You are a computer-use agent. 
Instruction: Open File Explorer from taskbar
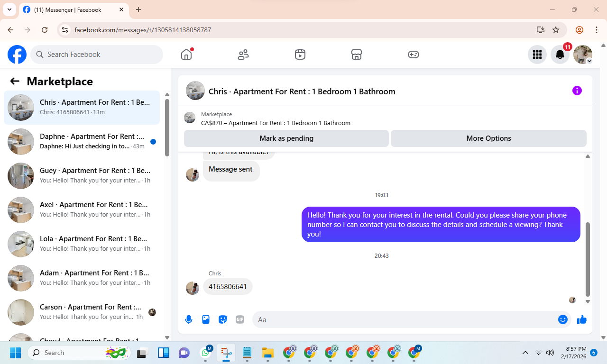coord(268,353)
